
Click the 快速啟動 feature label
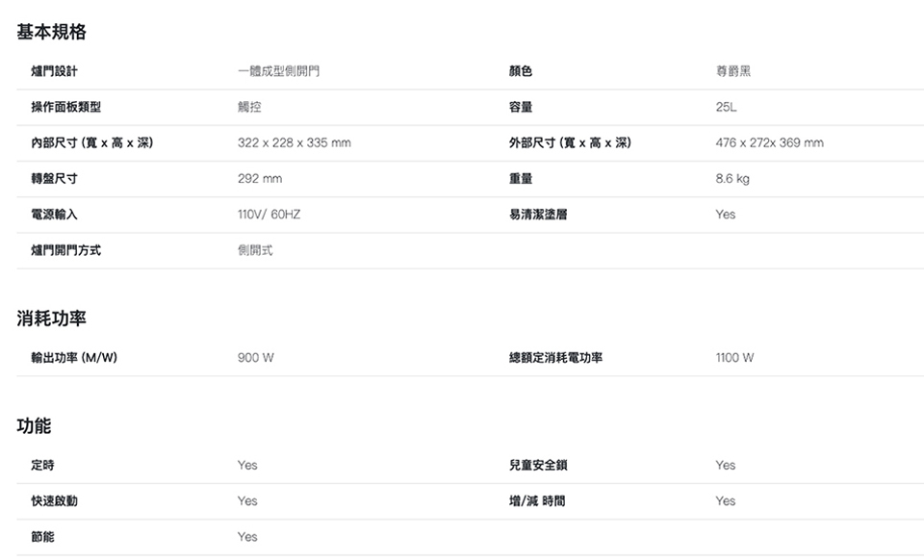(54, 501)
